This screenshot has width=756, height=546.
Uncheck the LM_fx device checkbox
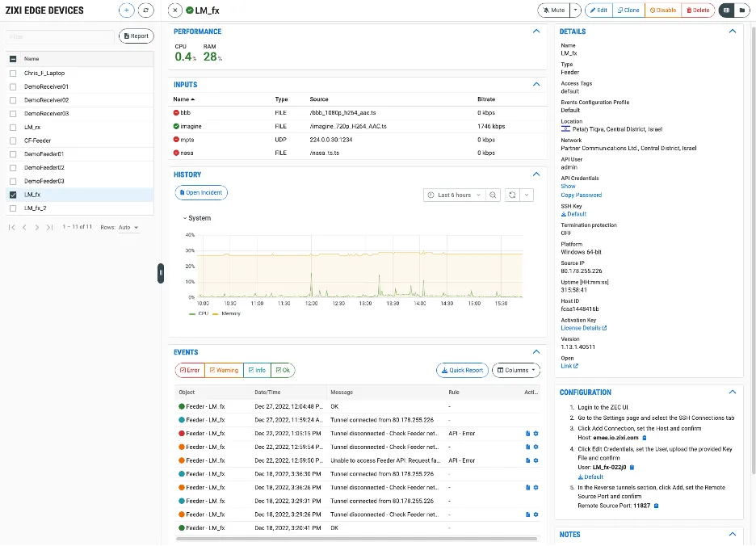pos(13,195)
